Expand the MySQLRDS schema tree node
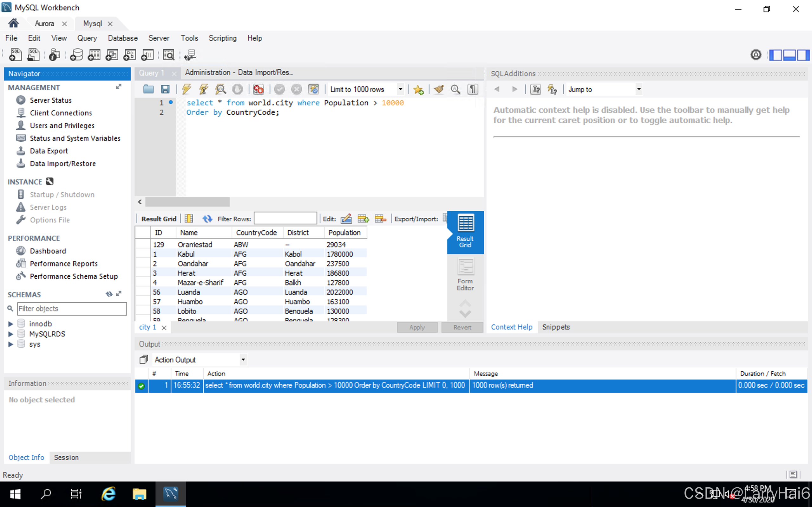The width and height of the screenshot is (812, 507). (10, 334)
